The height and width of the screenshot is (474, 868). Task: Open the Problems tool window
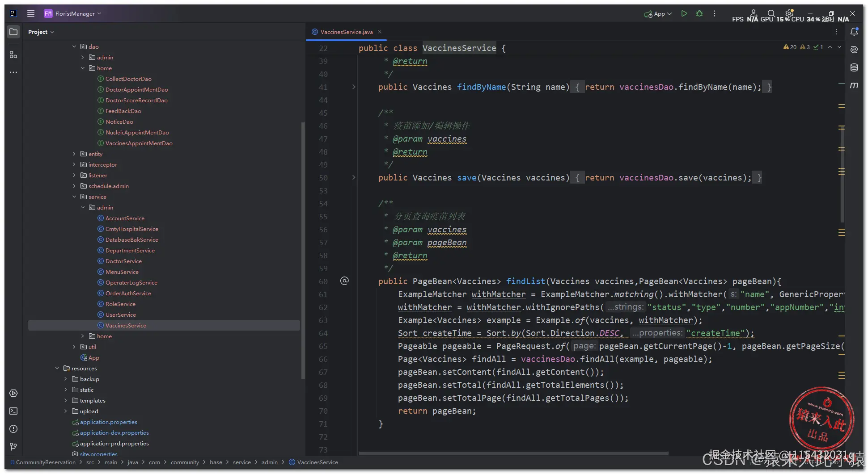coord(13,429)
